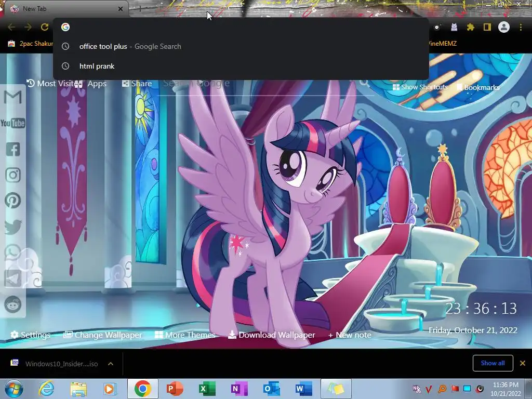Launch Excel from the taskbar

[207, 389]
